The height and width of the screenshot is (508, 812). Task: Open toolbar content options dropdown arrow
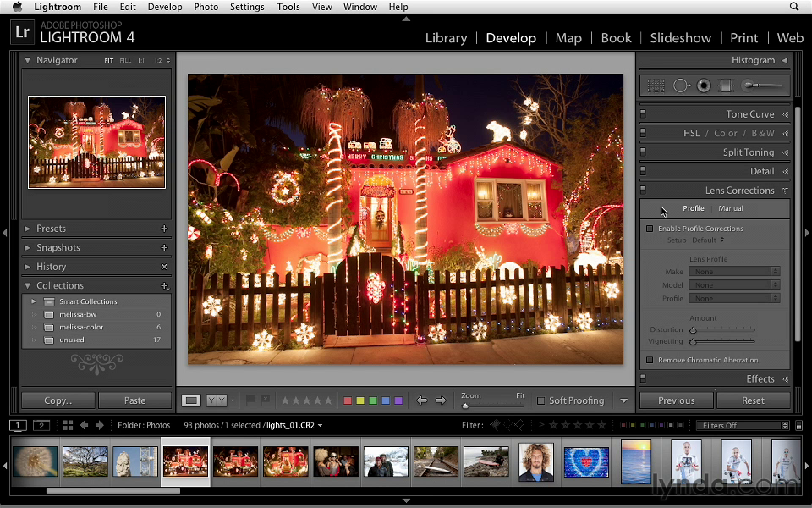623,400
